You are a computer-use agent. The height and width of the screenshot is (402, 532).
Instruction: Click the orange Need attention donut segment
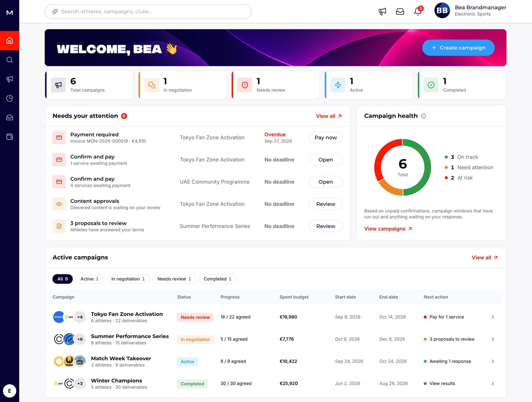[x=390, y=189]
